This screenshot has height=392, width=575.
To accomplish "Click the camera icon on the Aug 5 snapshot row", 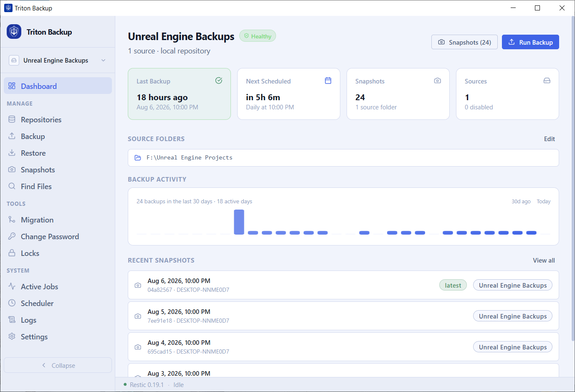I will click(138, 316).
